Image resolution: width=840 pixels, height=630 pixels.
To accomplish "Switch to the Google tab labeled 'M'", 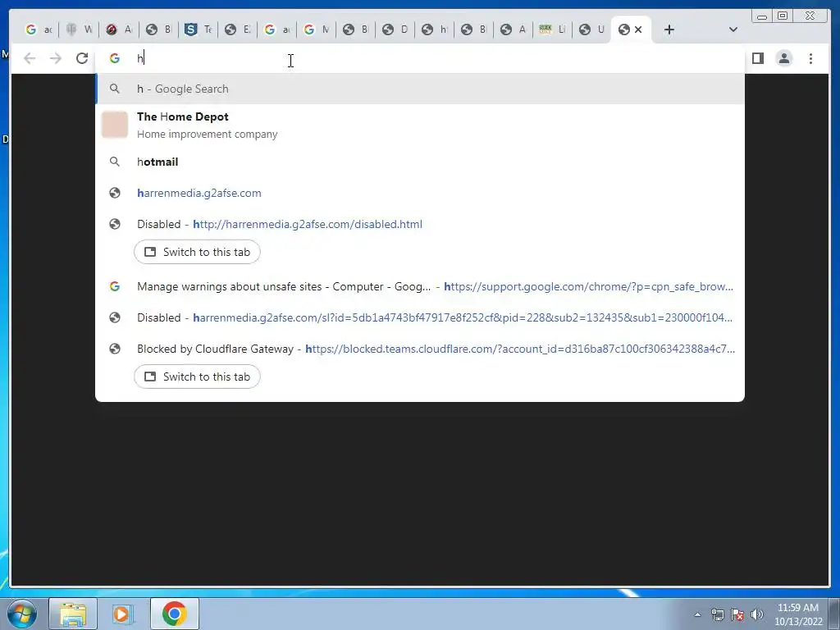I will (317, 30).
